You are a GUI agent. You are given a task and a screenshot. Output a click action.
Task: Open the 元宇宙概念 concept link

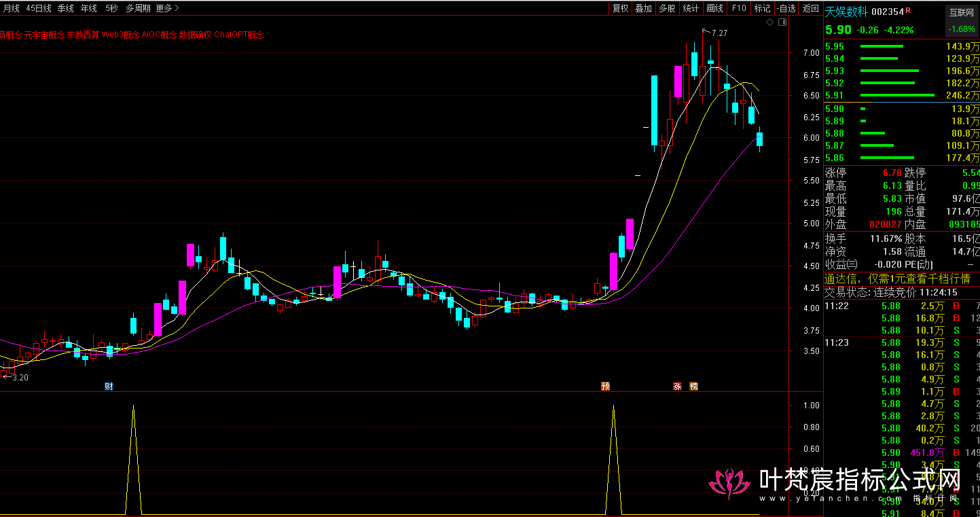point(44,35)
